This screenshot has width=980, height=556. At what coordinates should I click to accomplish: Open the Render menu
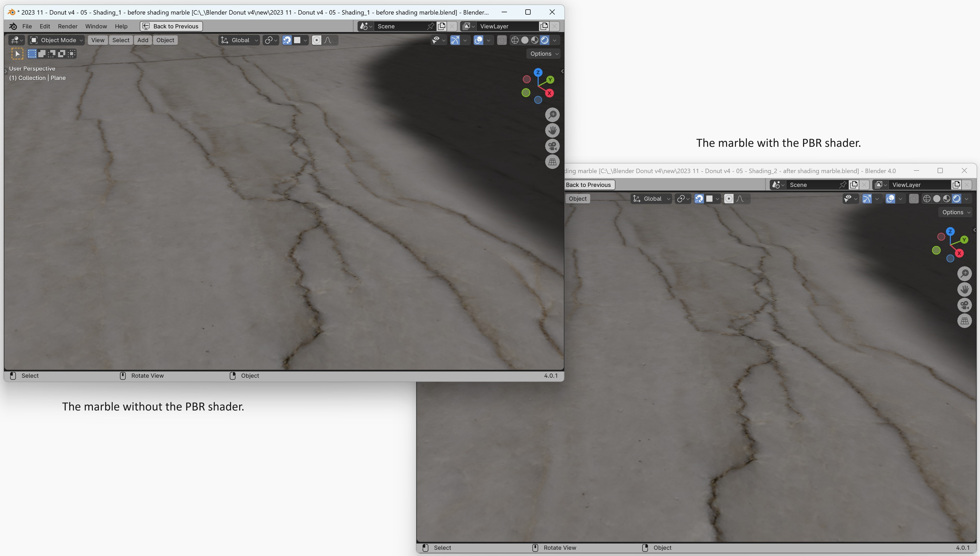pyautogui.click(x=68, y=26)
